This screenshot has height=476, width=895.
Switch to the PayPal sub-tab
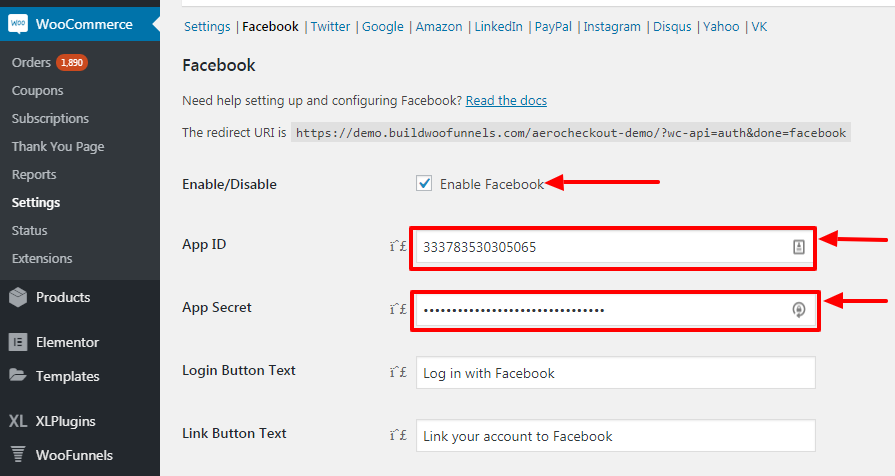coord(553,26)
